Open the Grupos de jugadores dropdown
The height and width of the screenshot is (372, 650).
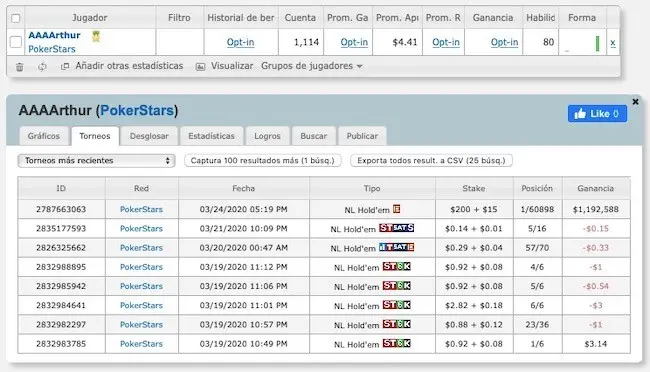click(312, 66)
